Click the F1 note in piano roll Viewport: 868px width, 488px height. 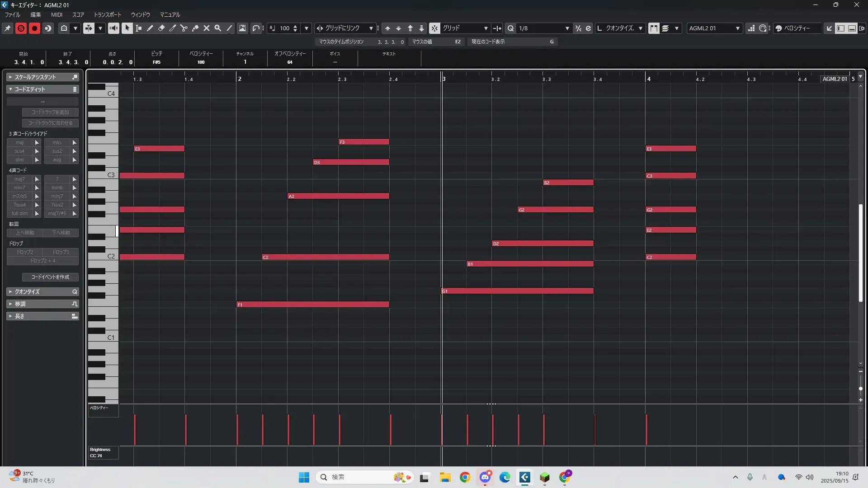[x=312, y=305]
